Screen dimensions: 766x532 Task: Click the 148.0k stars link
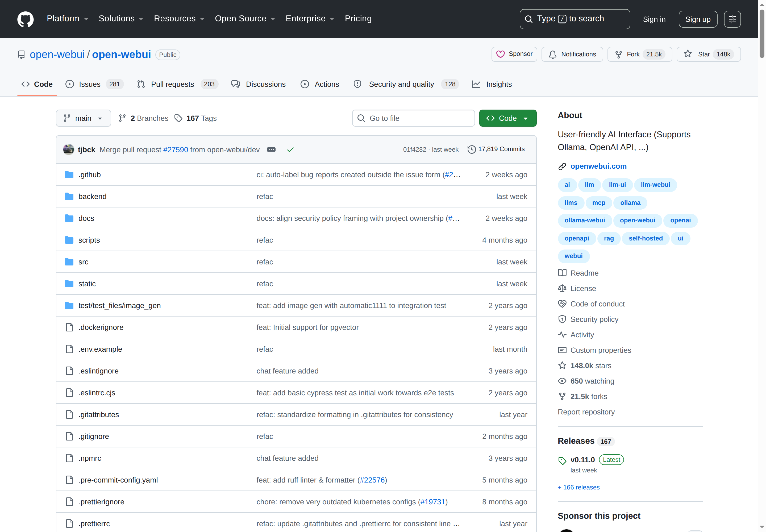(584, 366)
